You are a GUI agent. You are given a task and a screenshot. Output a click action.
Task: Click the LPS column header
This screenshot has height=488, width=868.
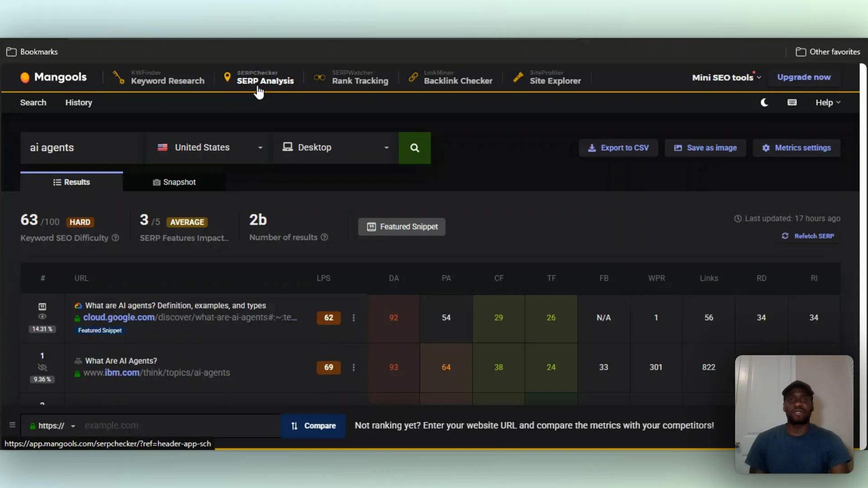click(x=323, y=278)
